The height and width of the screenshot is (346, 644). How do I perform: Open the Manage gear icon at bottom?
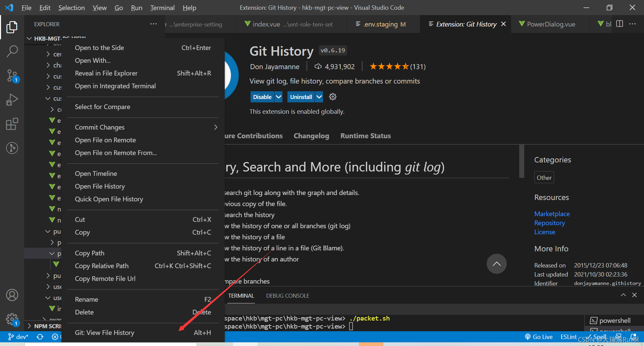[x=12, y=319]
